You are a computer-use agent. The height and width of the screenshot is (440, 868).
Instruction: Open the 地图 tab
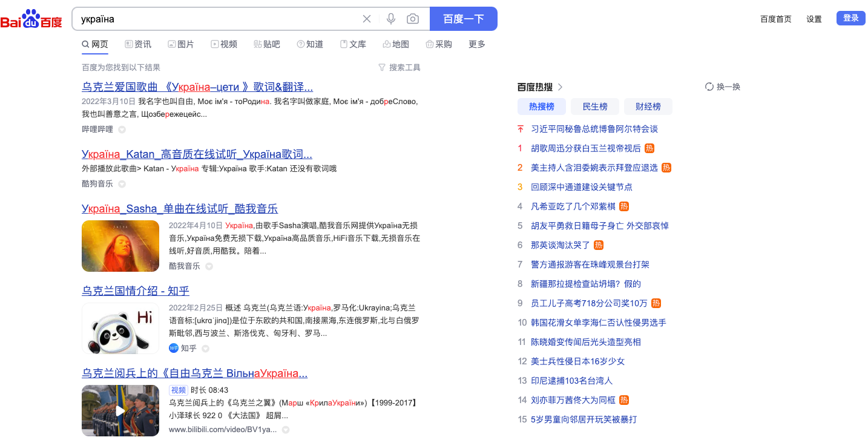coord(396,44)
